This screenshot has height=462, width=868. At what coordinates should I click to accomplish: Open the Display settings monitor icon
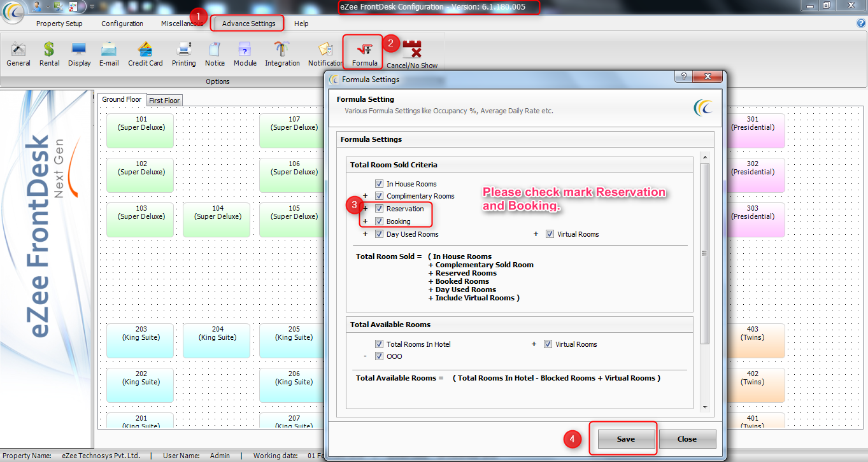[80, 54]
